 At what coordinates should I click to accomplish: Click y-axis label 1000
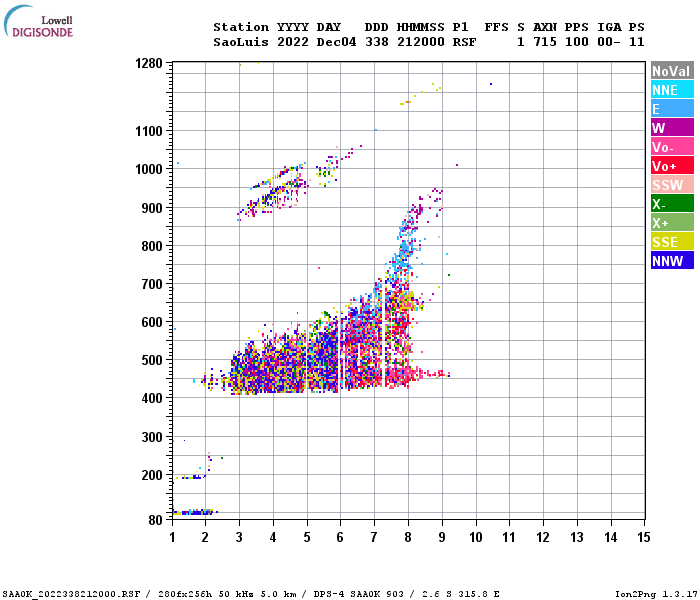(x=149, y=169)
